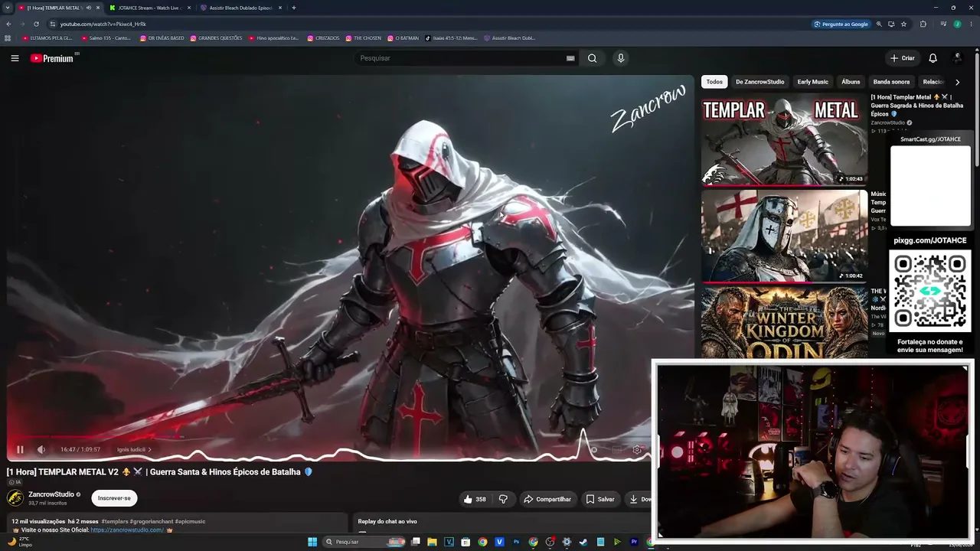Mute the video player volume
Screen dimensions: 980x551
click(41, 450)
